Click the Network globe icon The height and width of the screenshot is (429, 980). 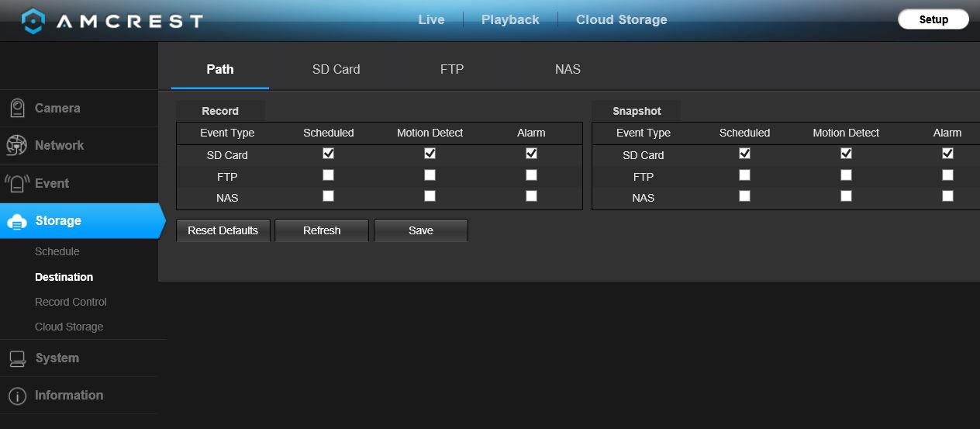17,146
